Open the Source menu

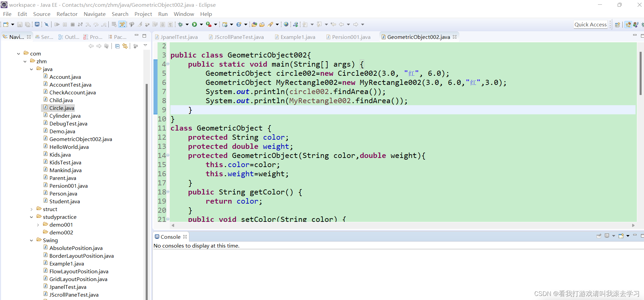pyautogui.click(x=42, y=14)
